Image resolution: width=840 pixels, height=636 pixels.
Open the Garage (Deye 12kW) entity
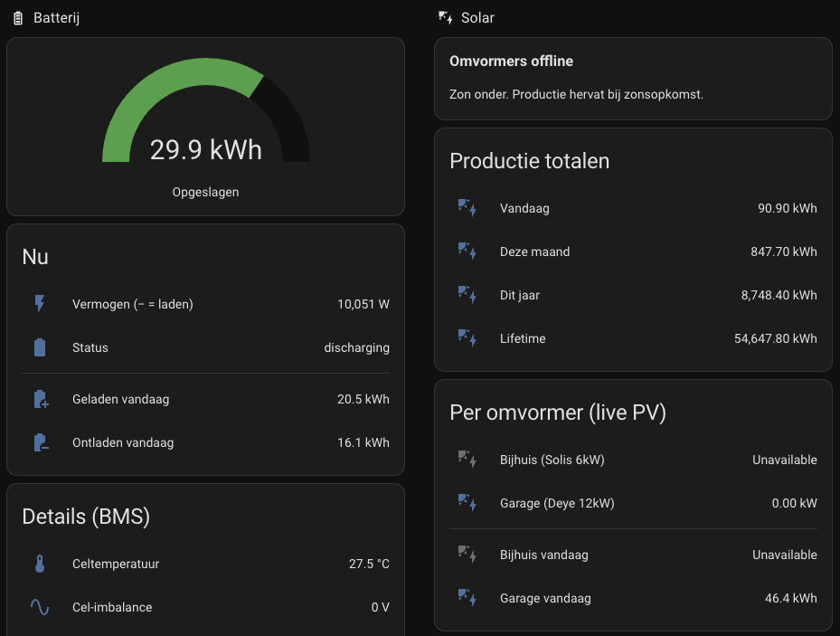[633, 503]
